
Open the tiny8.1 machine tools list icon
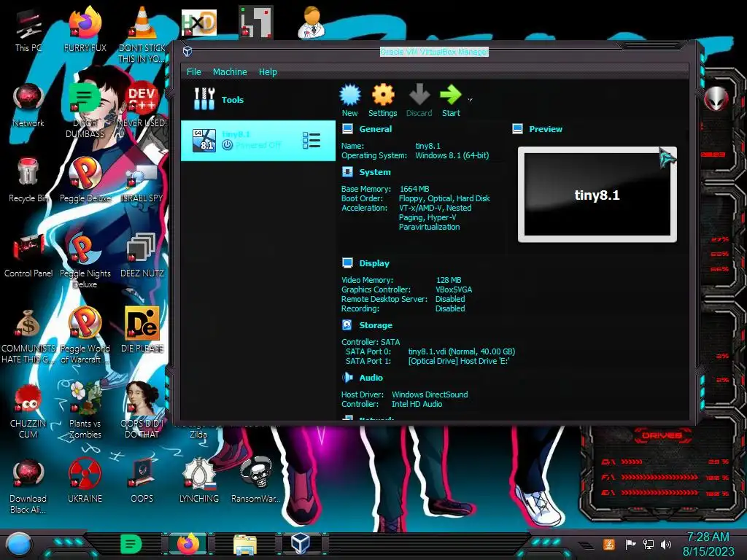[x=311, y=141]
